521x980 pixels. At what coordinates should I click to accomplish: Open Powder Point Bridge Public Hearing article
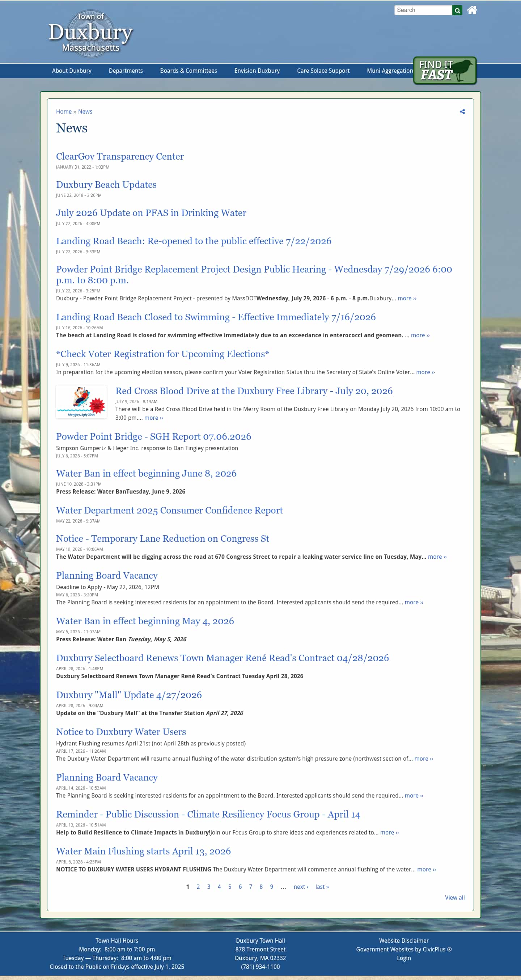click(x=254, y=275)
